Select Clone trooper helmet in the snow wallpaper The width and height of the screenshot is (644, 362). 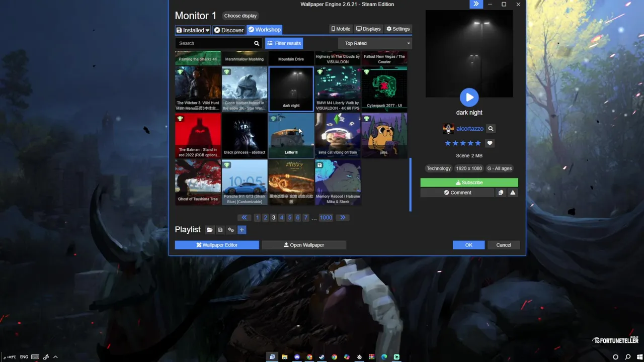coord(245,89)
